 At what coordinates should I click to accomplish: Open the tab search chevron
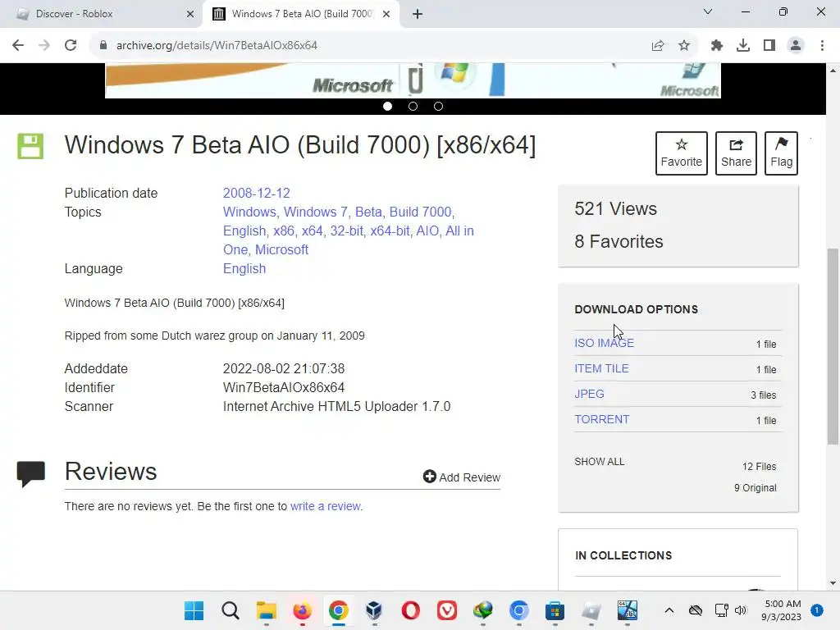tap(708, 11)
